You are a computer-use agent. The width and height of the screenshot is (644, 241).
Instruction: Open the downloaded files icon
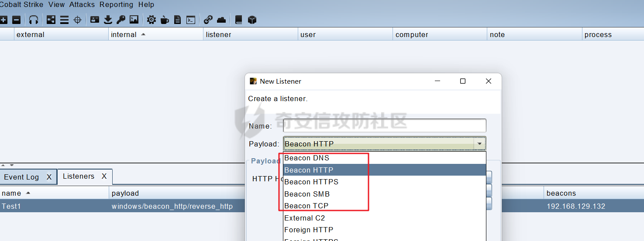[108, 20]
